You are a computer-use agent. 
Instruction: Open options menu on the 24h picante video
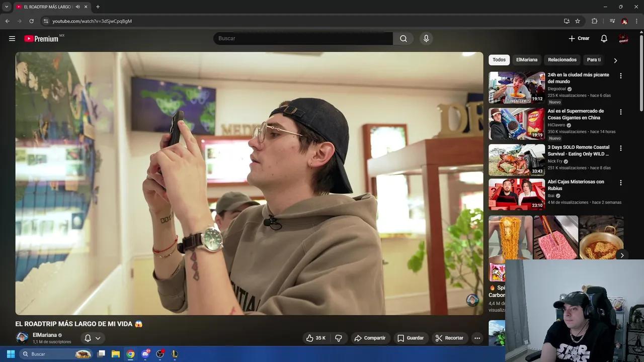pos(621,75)
